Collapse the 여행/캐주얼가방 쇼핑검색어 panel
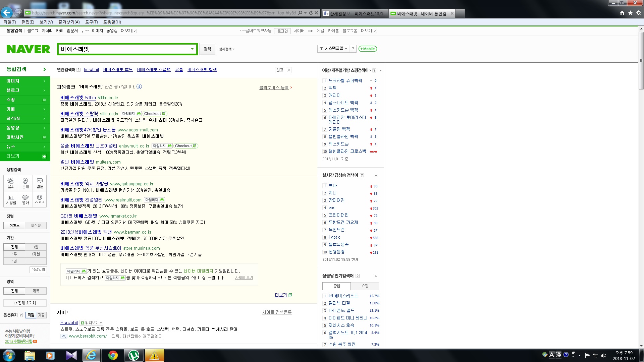This screenshot has height=362, width=644. [x=380, y=70]
